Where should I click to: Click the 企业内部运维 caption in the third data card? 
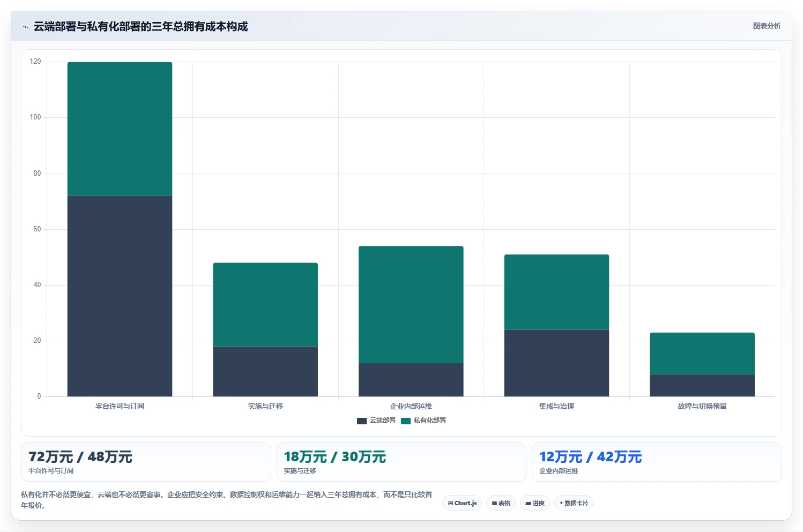(559, 471)
